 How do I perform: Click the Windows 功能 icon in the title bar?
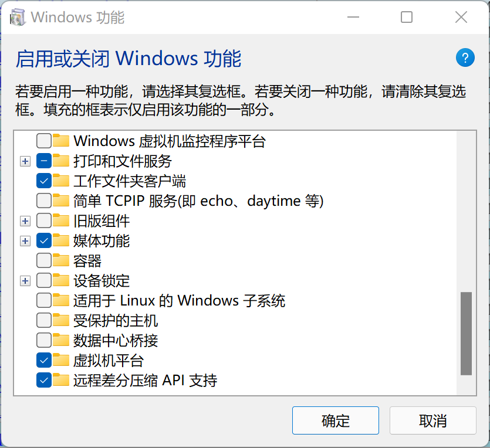(x=18, y=17)
